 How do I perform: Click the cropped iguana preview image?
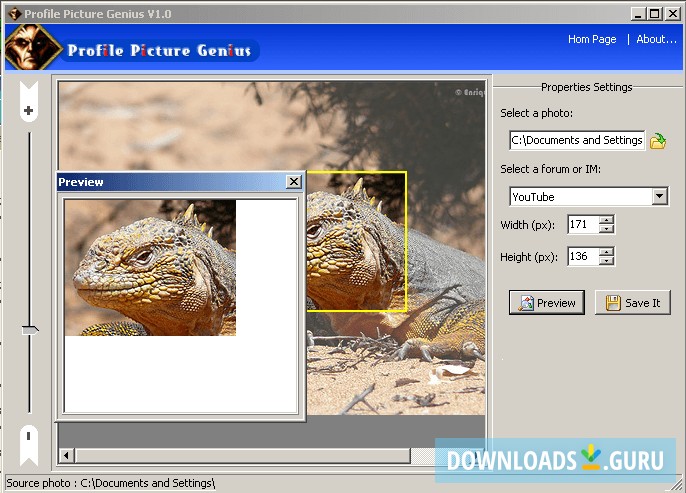click(x=150, y=268)
